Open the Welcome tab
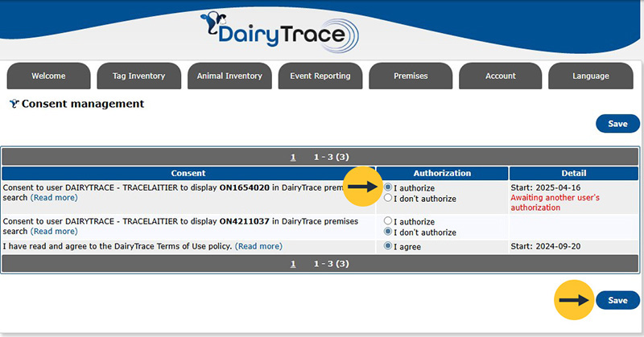The image size is (644, 337). (x=48, y=76)
